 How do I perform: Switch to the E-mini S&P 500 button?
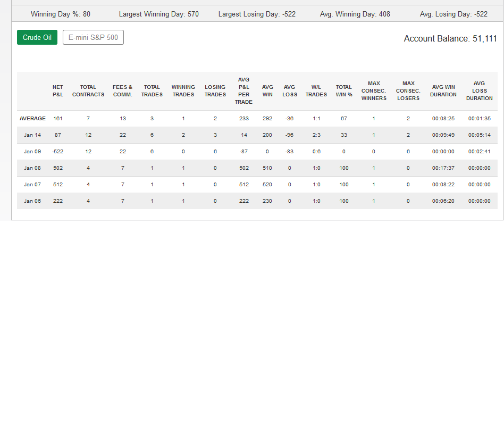[93, 37]
